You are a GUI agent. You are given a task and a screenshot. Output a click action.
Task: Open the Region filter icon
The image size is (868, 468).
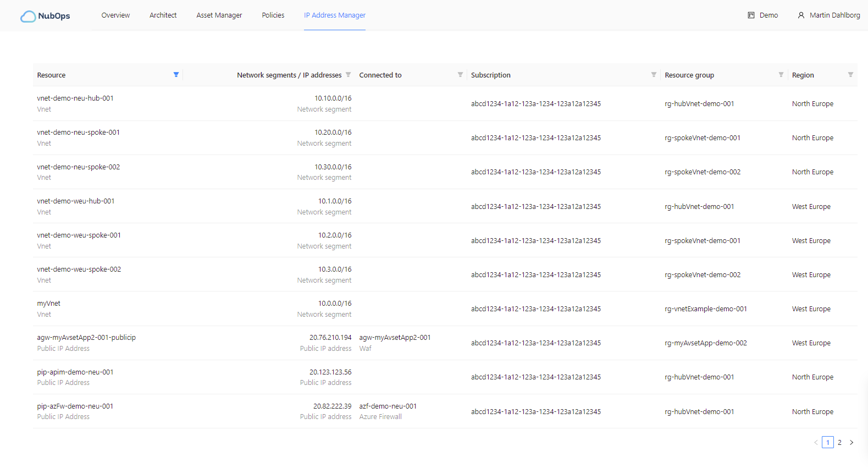850,75
